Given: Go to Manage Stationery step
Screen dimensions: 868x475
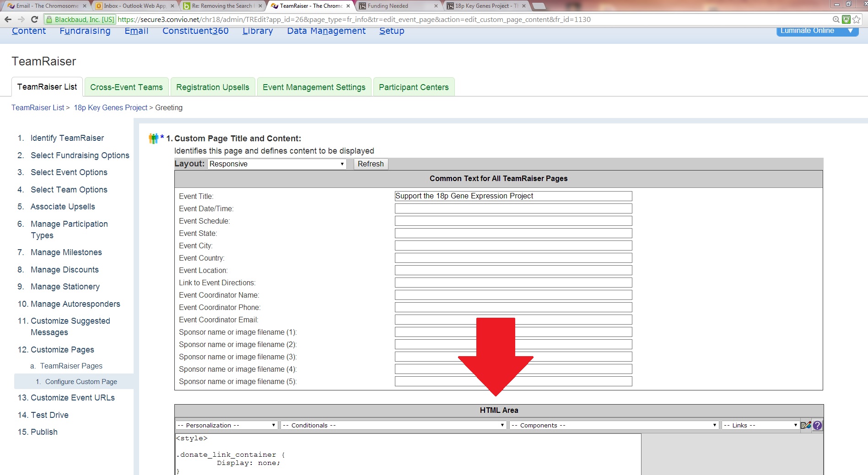Looking at the screenshot, I should (65, 287).
